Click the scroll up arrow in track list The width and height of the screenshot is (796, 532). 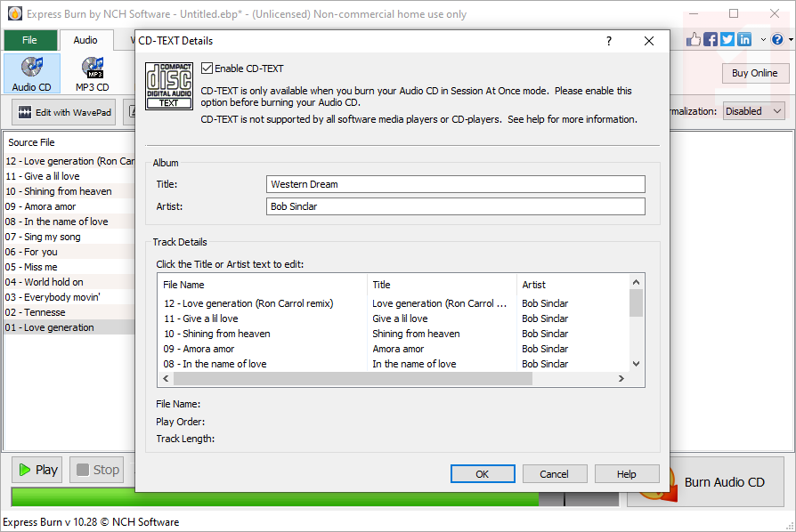coord(636,282)
